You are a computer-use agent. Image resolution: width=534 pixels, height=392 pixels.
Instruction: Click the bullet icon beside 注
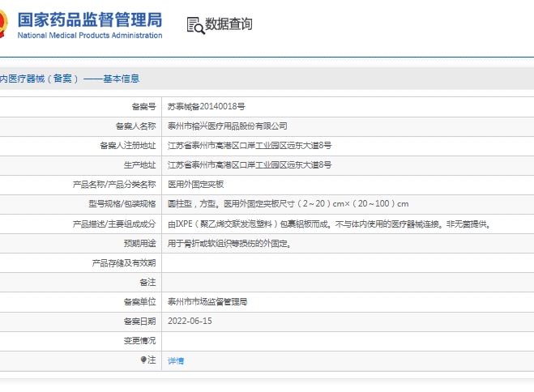143,360
